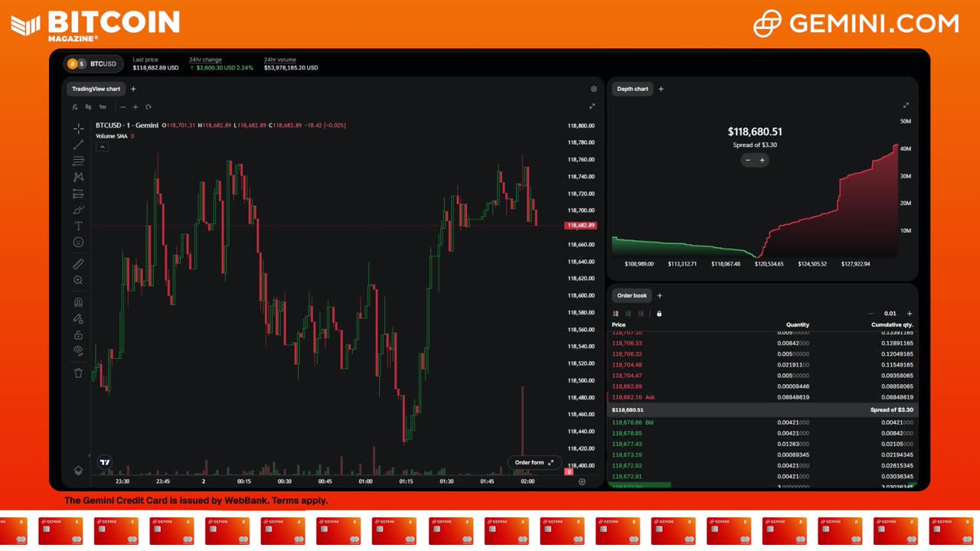Activate the zoom in tool
The image size is (980, 551).
[78, 280]
